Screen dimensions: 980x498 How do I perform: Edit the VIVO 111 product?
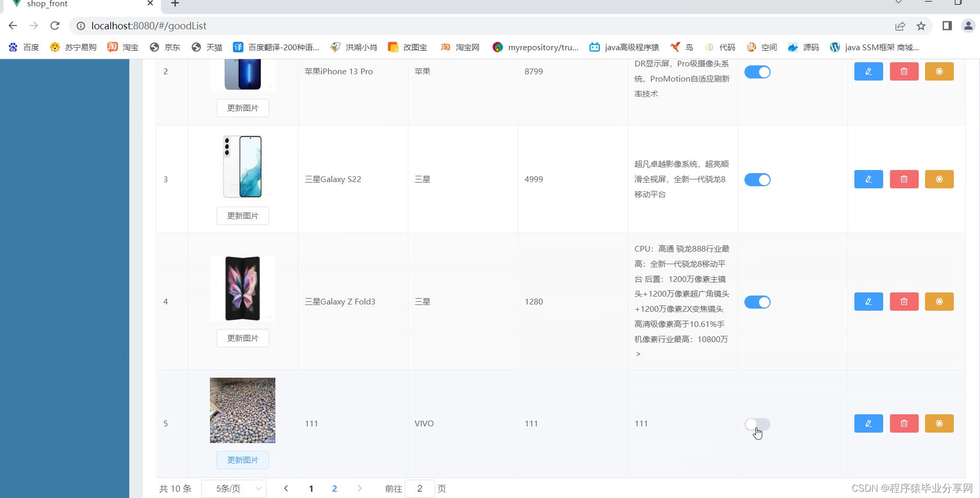[x=868, y=424]
